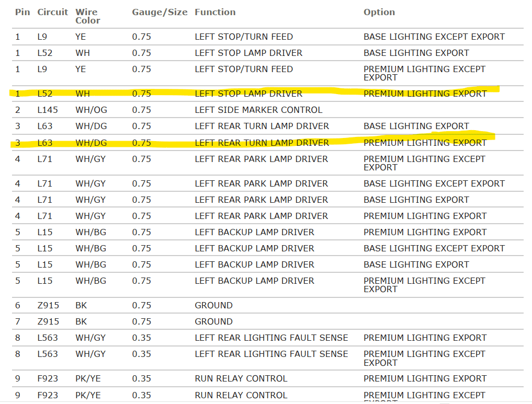Viewport: 532px width, 404px height.
Task: Click "LEFT BACKUP LAMP DRIVER" for BASE LIGHTING EXCEPT EXPORT
Action: pos(254,248)
